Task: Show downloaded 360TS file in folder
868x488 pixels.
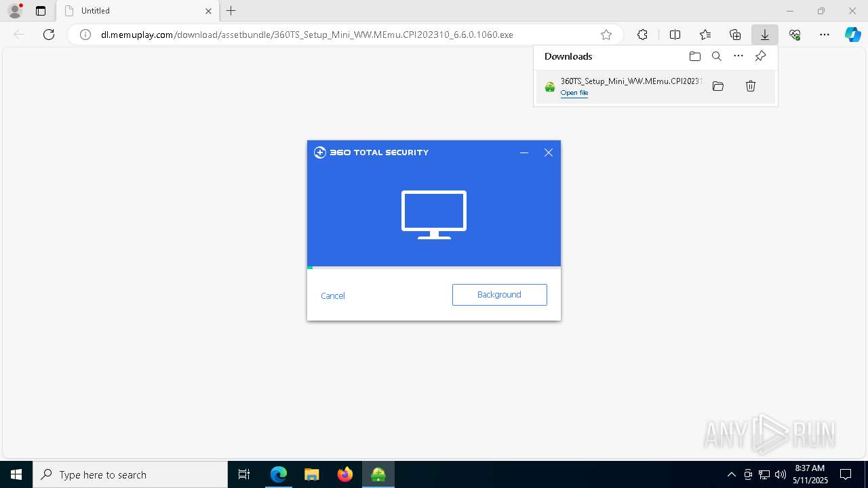Action: pos(718,86)
